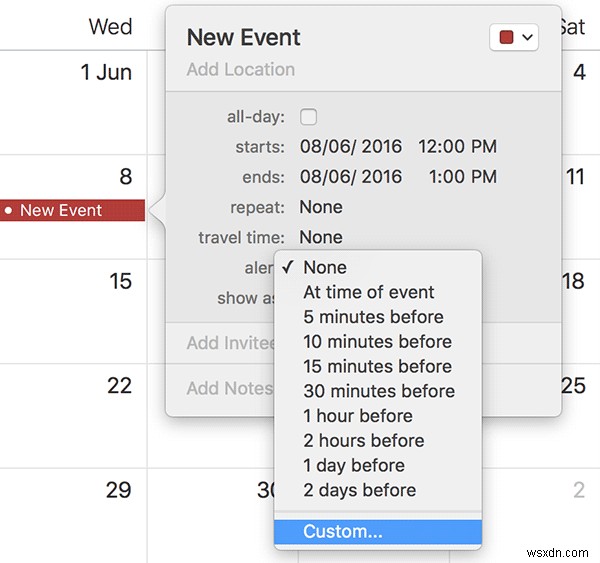Choose None in alert menu

point(325,268)
